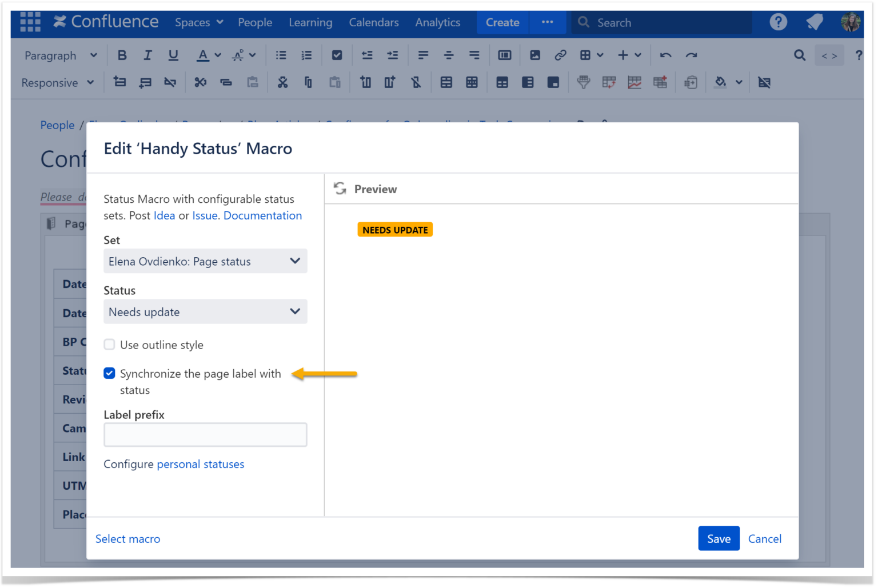Open the Calendars menu item

tap(374, 22)
